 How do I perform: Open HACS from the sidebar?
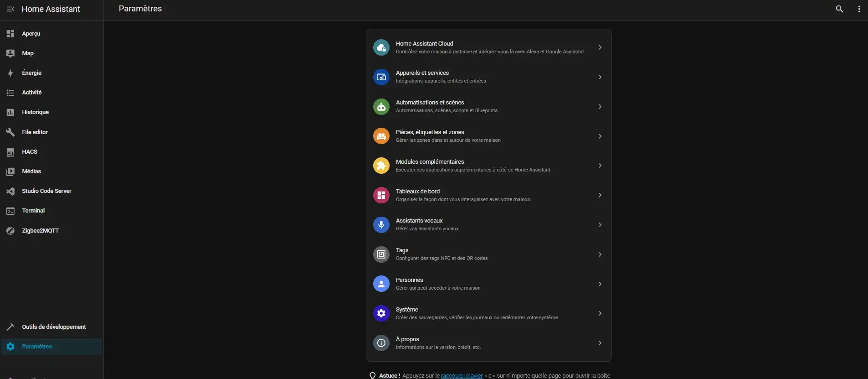pyautogui.click(x=30, y=152)
